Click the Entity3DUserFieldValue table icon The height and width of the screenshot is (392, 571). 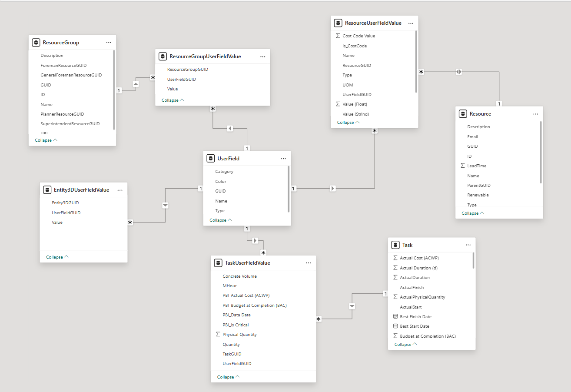[x=47, y=190]
